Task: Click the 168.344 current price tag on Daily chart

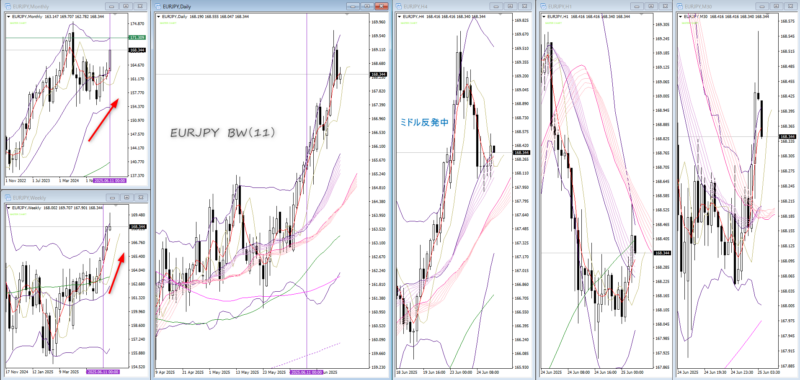Action: [x=379, y=74]
